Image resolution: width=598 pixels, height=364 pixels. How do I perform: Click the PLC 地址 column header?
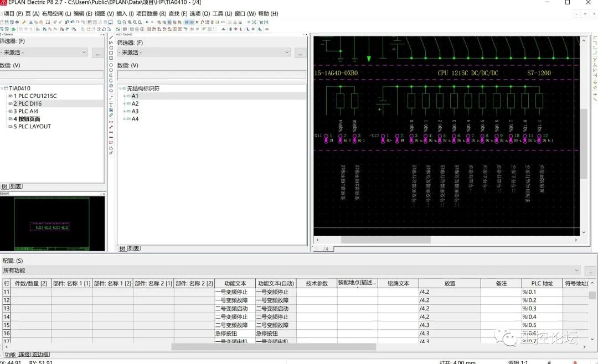[x=542, y=284]
